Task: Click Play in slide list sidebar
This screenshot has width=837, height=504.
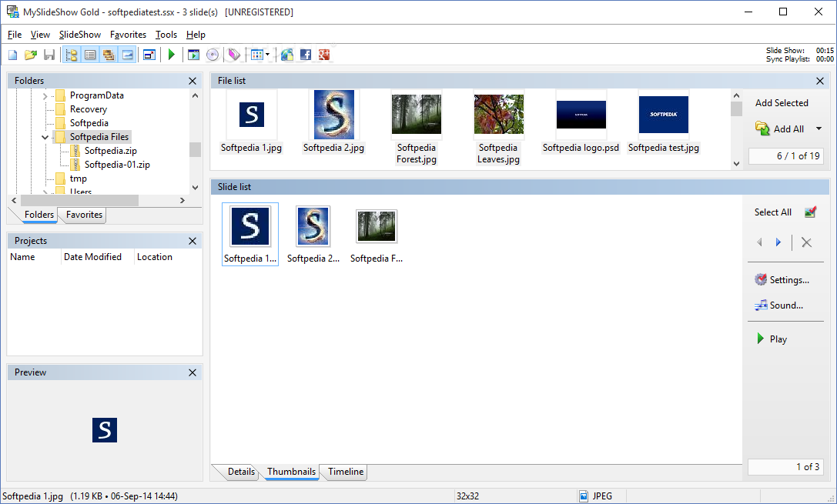Action: click(772, 339)
